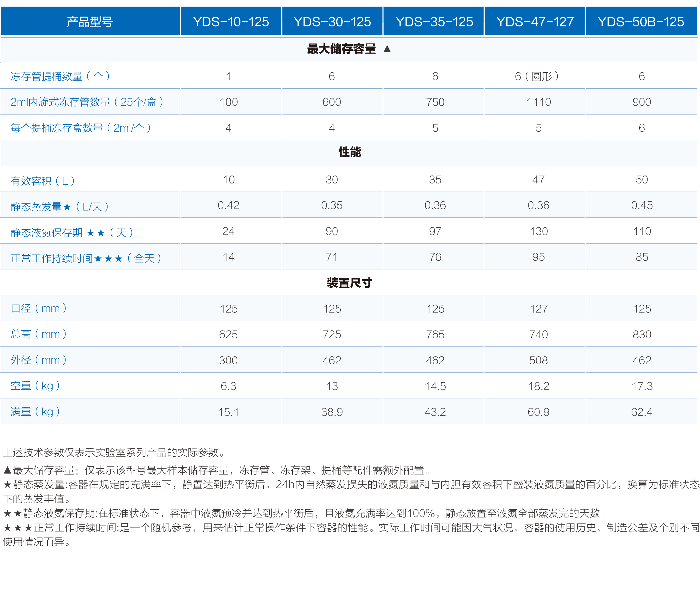The height and width of the screenshot is (592, 700).
Task: Click the 总高（mm） row label
Action: coord(39,334)
